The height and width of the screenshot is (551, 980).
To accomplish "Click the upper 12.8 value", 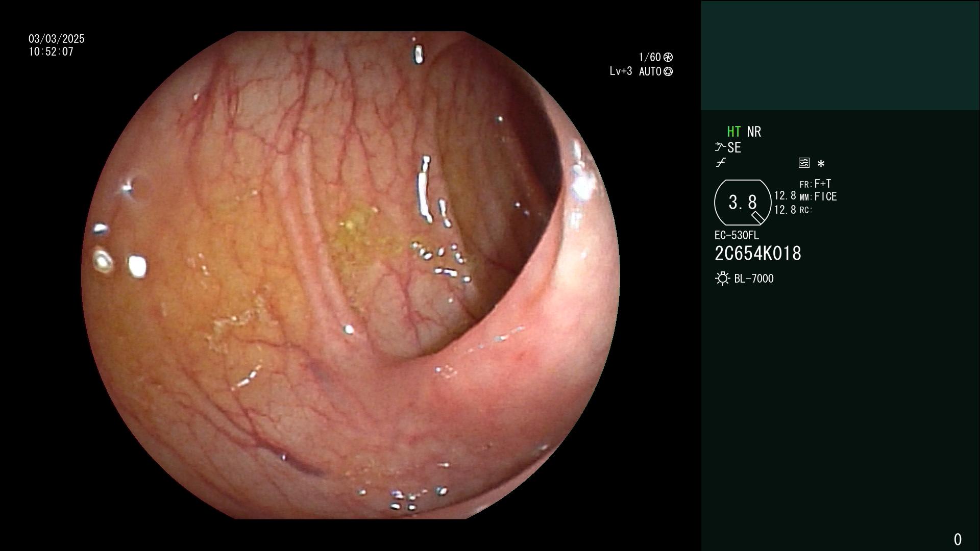I will click(785, 196).
